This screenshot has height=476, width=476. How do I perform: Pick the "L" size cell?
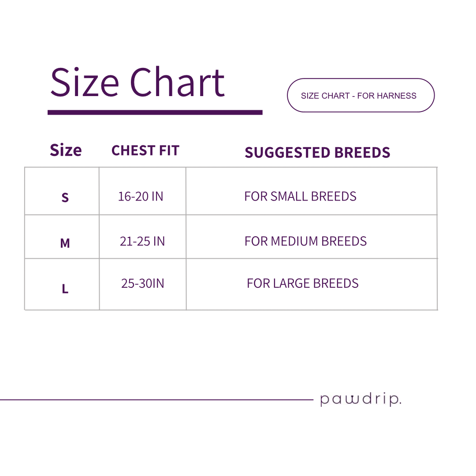65,289
